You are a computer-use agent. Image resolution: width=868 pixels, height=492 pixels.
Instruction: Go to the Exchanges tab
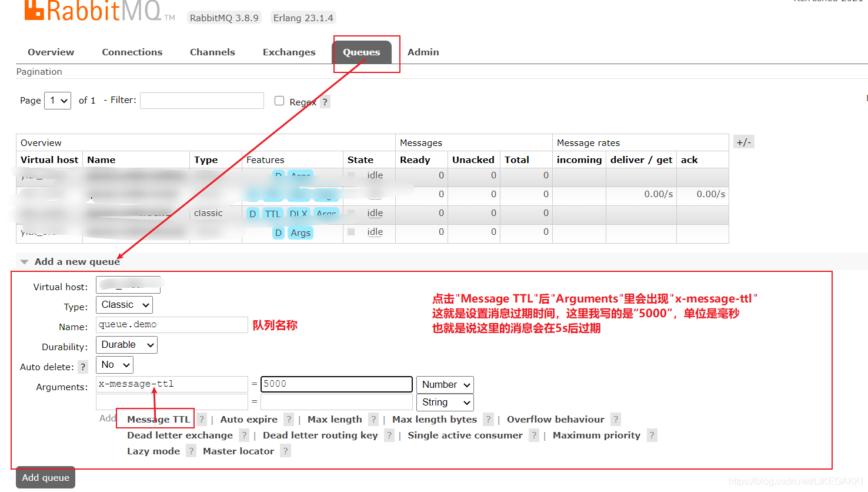tap(289, 52)
